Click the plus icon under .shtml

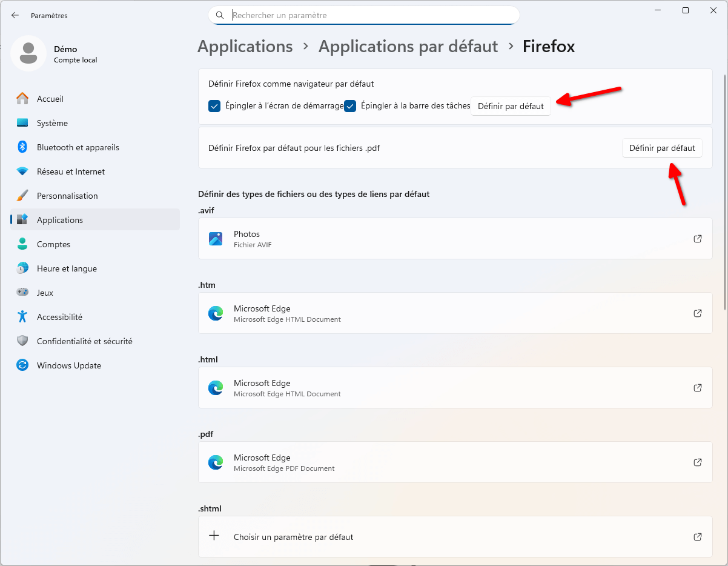tap(214, 536)
